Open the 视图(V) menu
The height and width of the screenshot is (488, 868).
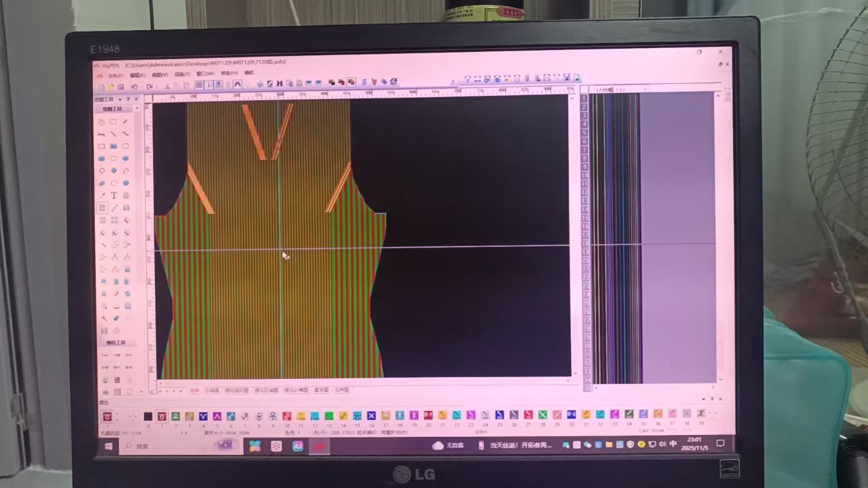(x=160, y=75)
